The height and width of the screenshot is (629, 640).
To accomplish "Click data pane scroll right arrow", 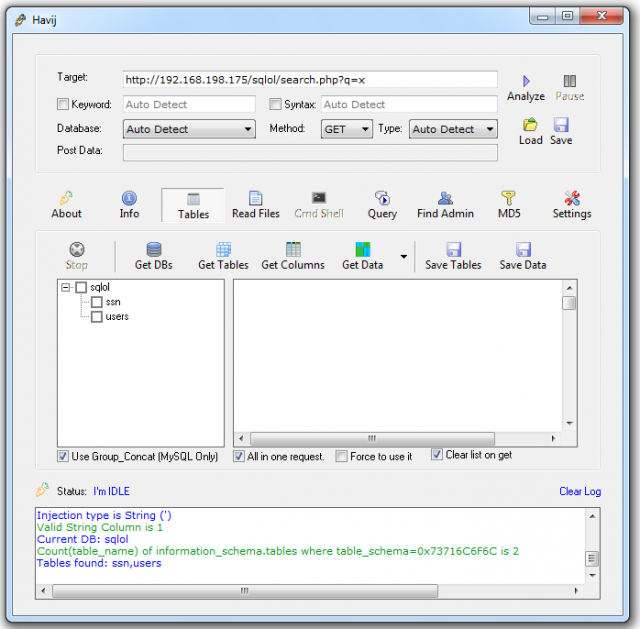I will [553, 439].
